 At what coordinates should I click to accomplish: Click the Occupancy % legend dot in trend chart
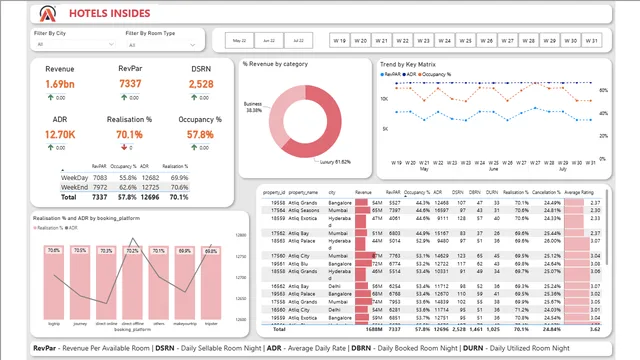[420, 74]
